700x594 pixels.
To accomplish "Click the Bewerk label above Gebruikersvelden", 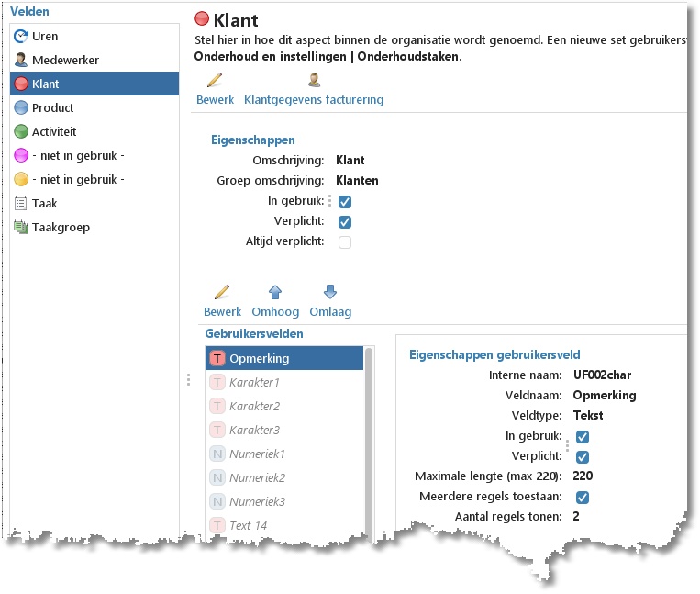I will pyautogui.click(x=222, y=312).
